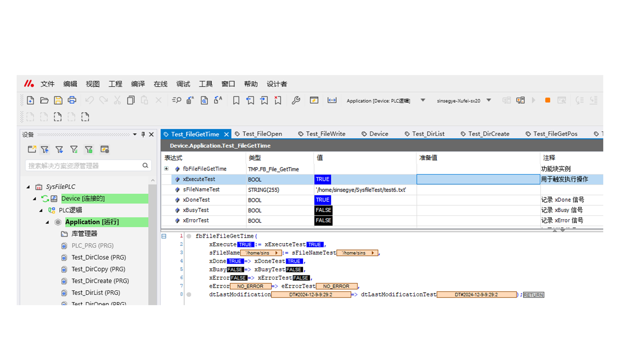
Task: Click the search magnifier in the resource search box
Action: tap(145, 165)
